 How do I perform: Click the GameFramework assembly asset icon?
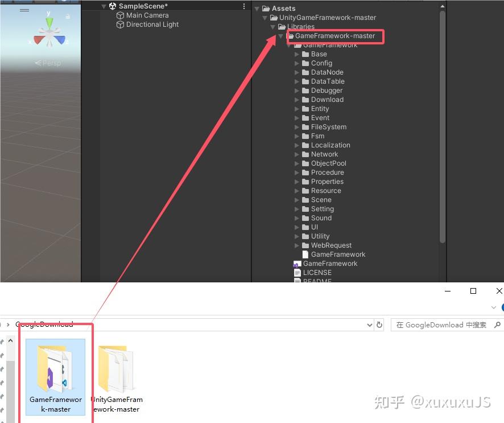click(297, 264)
